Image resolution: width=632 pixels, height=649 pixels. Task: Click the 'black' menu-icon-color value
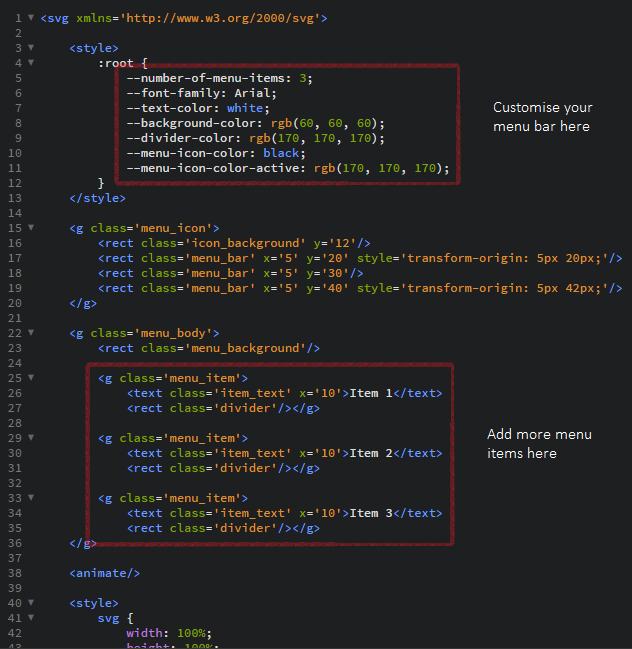281,153
